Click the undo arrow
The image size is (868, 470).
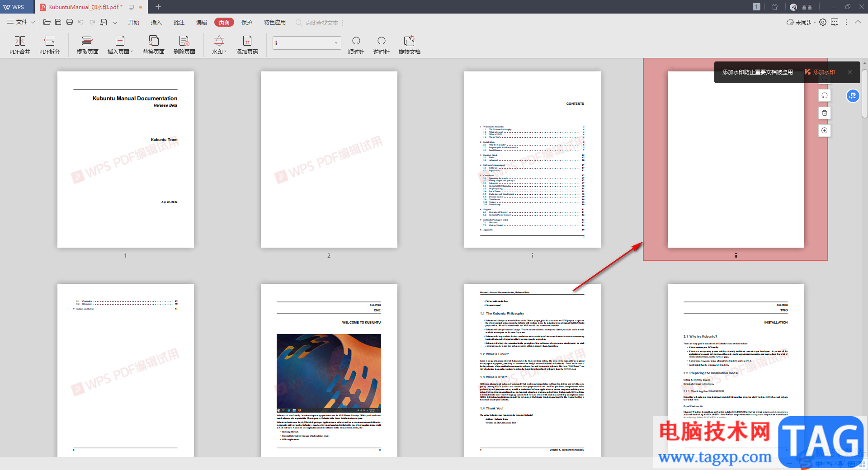click(x=81, y=22)
